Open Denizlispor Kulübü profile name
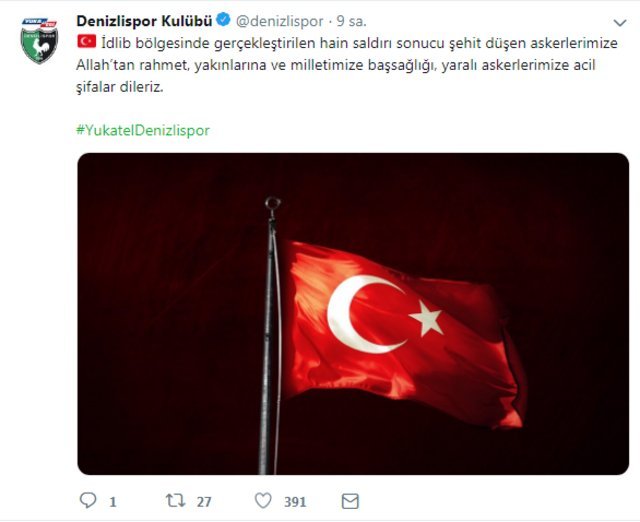640x522 pixels. tap(144, 21)
